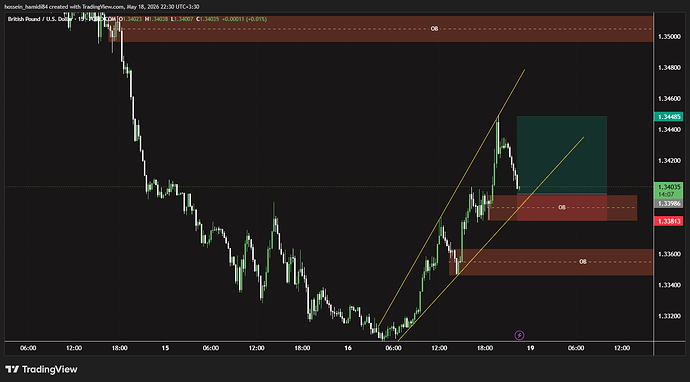Select the OB label in the lowest order block
The image size is (690, 382).
pyautogui.click(x=583, y=262)
